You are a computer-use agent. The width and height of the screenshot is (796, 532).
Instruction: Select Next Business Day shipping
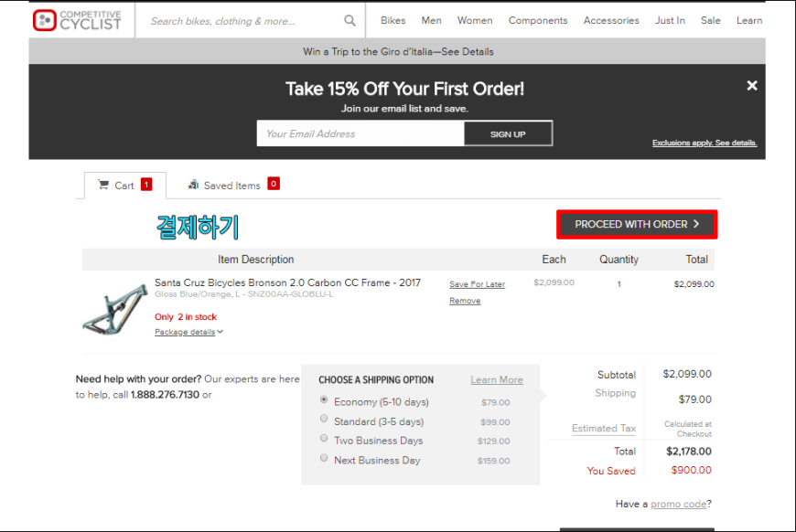(324, 458)
